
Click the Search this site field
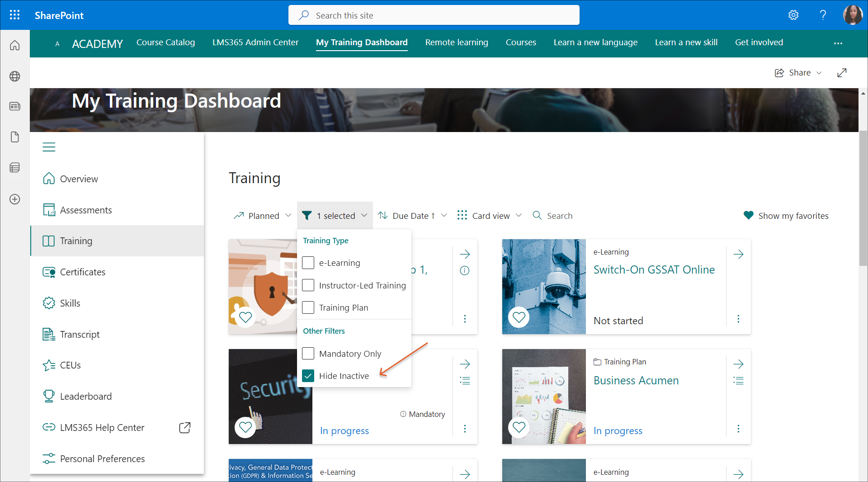point(434,15)
